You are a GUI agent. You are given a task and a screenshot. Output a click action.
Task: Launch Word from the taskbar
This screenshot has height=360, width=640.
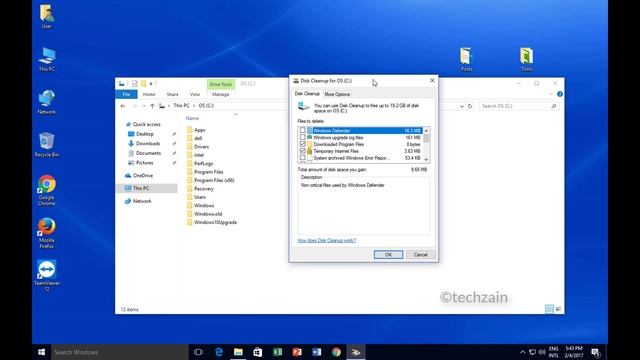(x=317, y=352)
